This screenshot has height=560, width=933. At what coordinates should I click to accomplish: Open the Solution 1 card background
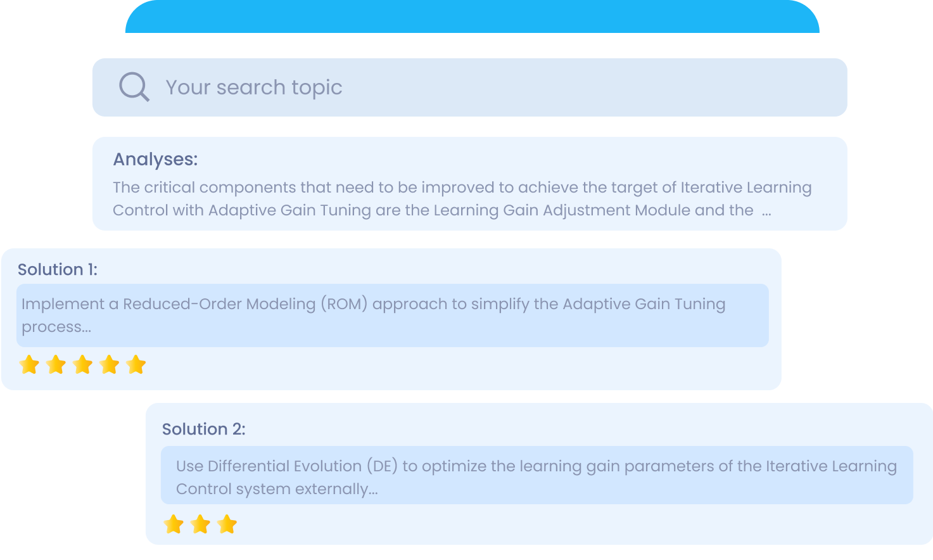[x=391, y=319]
